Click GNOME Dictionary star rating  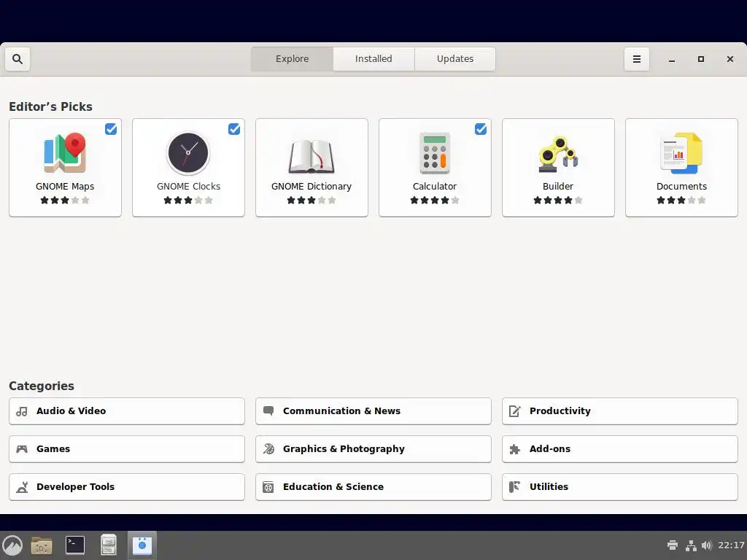click(311, 201)
